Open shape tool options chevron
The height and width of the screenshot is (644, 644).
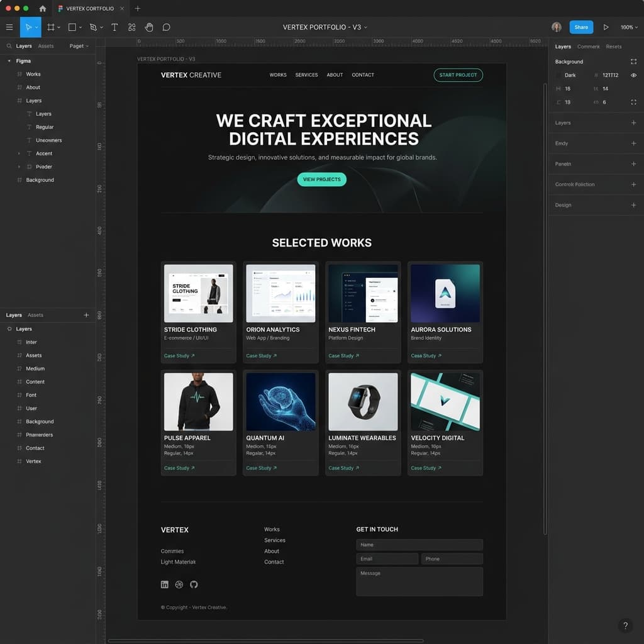(80, 27)
